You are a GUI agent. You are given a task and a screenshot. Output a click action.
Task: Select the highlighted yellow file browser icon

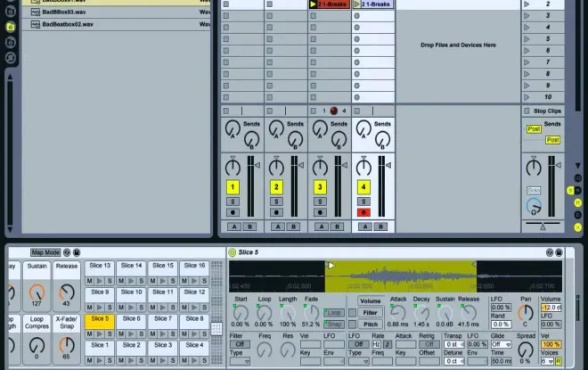click(11, 27)
